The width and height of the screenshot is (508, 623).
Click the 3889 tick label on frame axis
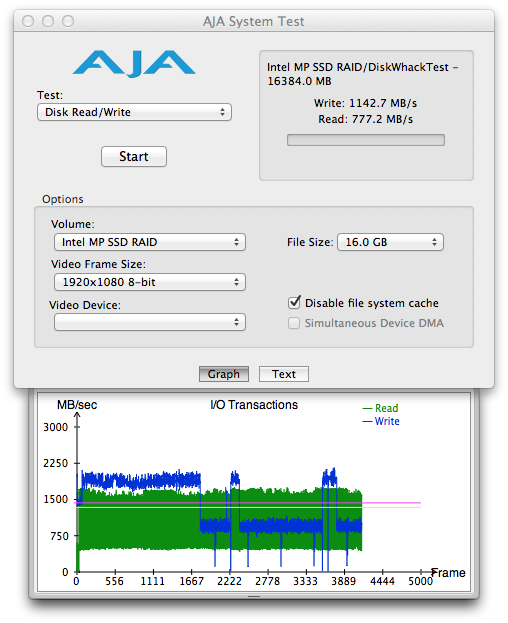[x=344, y=581]
